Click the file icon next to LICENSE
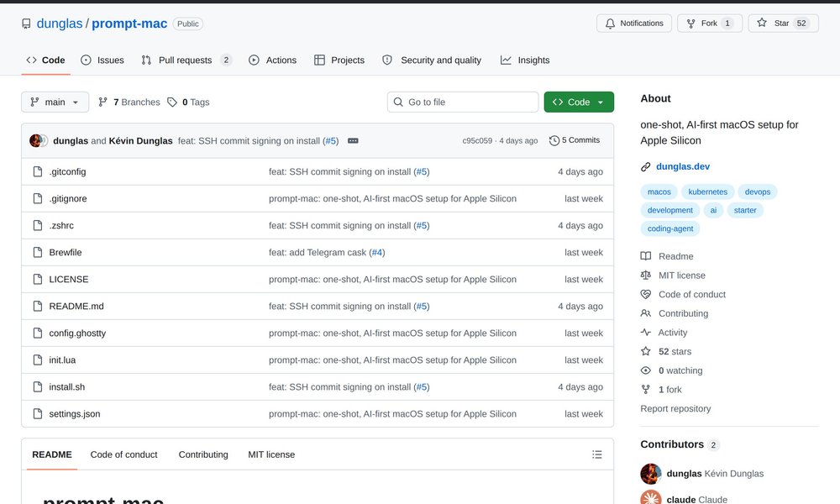 tap(38, 279)
